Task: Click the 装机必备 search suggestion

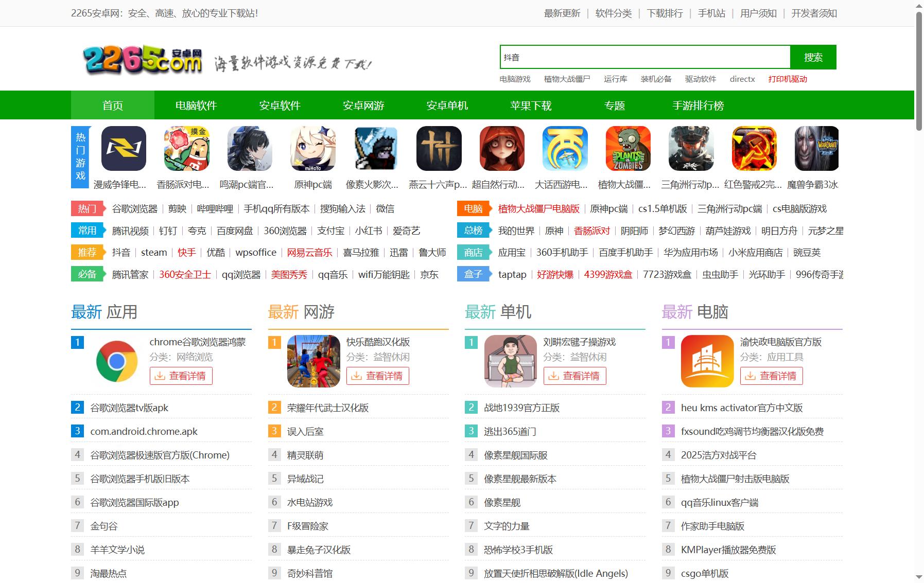Action: (656, 79)
